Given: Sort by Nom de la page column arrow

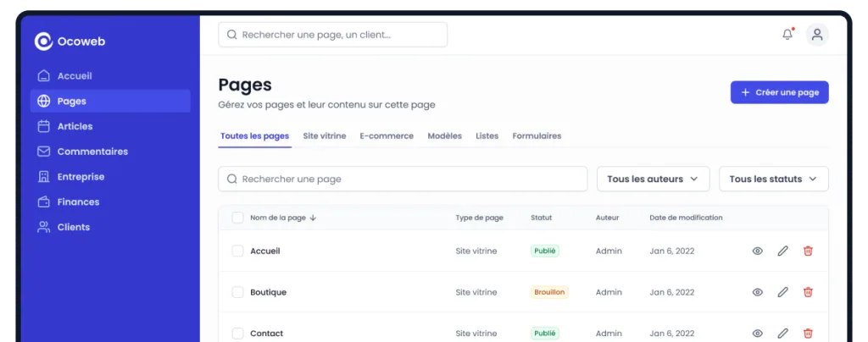Looking at the screenshot, I should [x=314, y=218].
